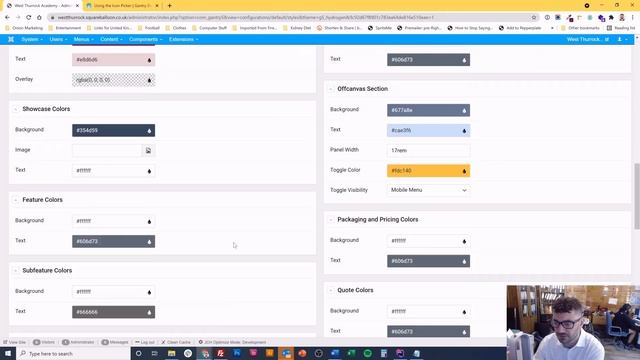Open Task View on the taskbar

(154, 353)
